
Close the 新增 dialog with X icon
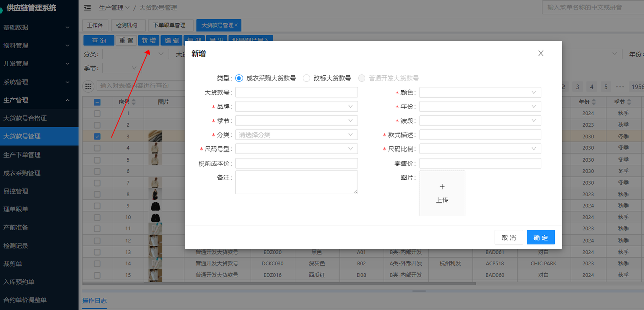click(x=541, y=53)
